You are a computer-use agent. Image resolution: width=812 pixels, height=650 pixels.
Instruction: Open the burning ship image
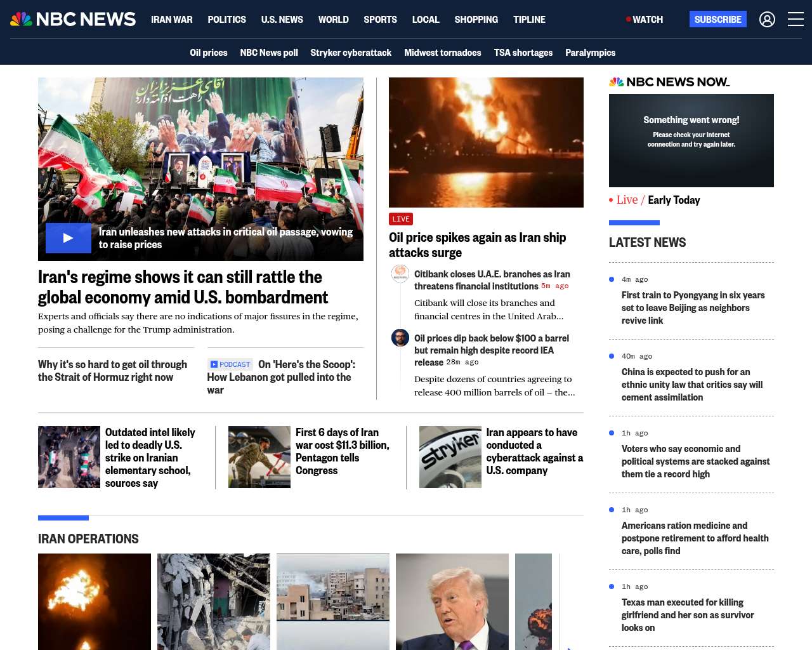click(486, 142)
